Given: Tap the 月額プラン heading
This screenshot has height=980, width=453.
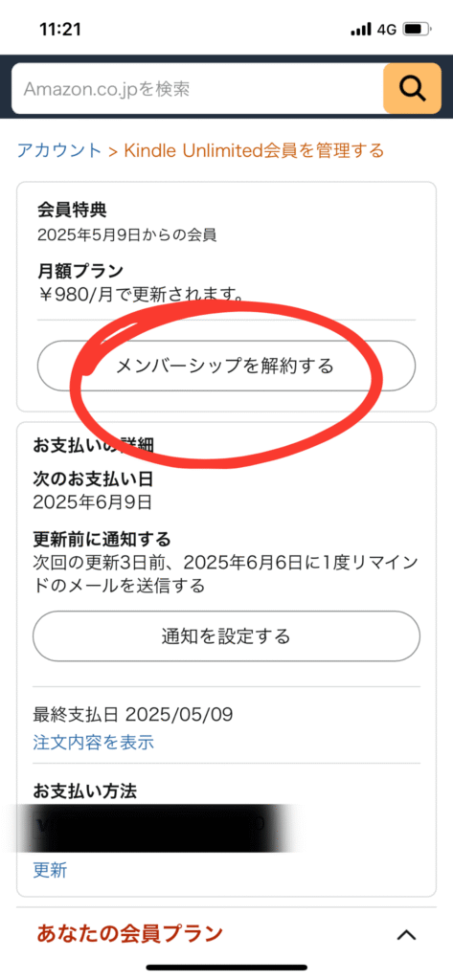Looking at the screenshot, I should 79,271.
